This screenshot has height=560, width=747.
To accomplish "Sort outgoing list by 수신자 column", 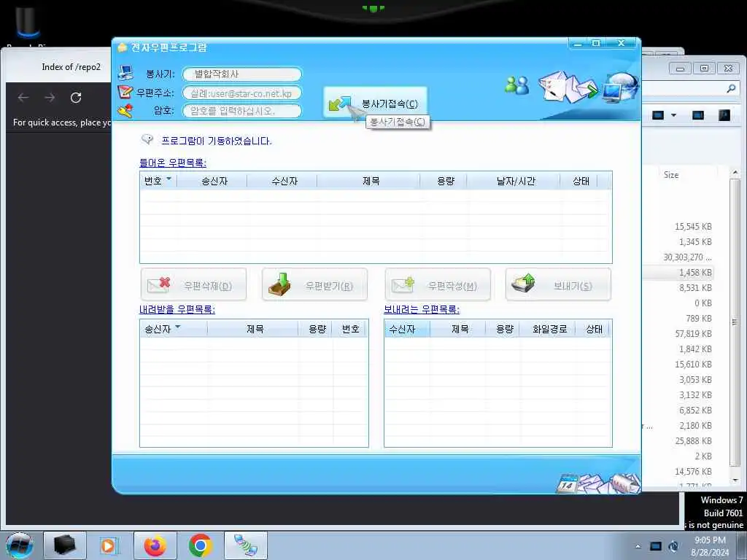I will tap(407, 329).
